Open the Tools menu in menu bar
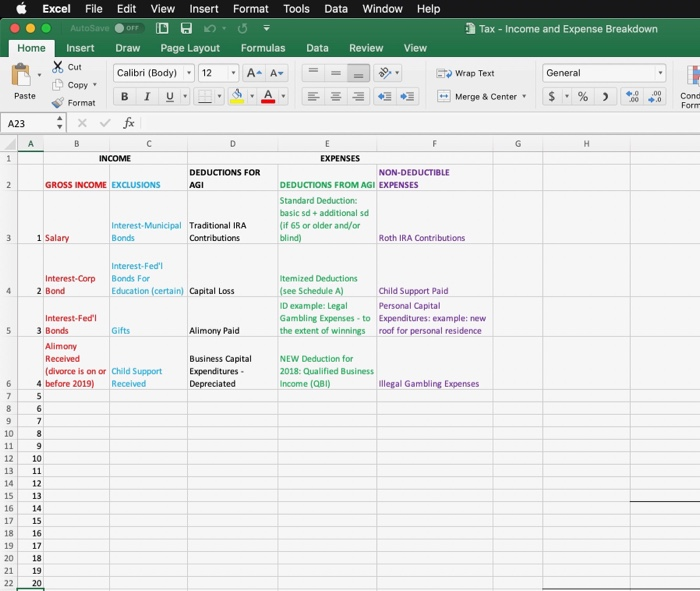The width and height of the screenshot is (700, 591). (x=296, y=8)
